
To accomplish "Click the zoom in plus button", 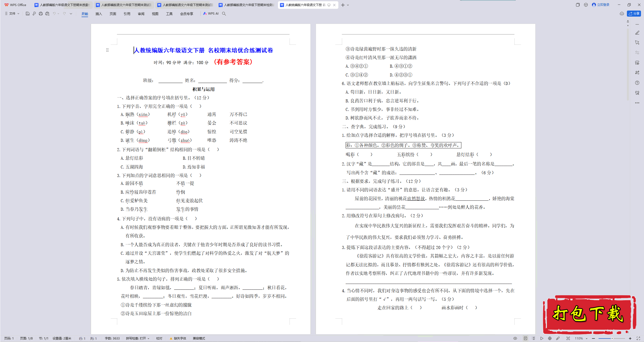I will coord(630,338).
